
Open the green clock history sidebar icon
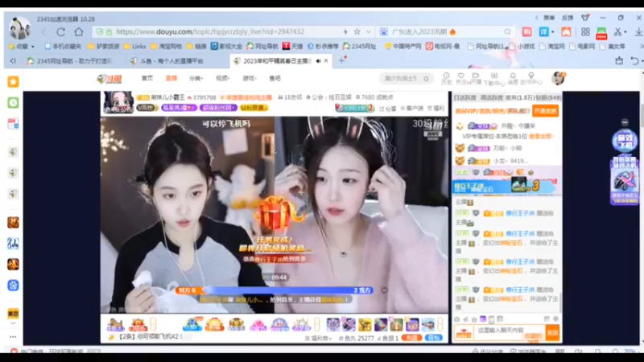tap(13, 103)
